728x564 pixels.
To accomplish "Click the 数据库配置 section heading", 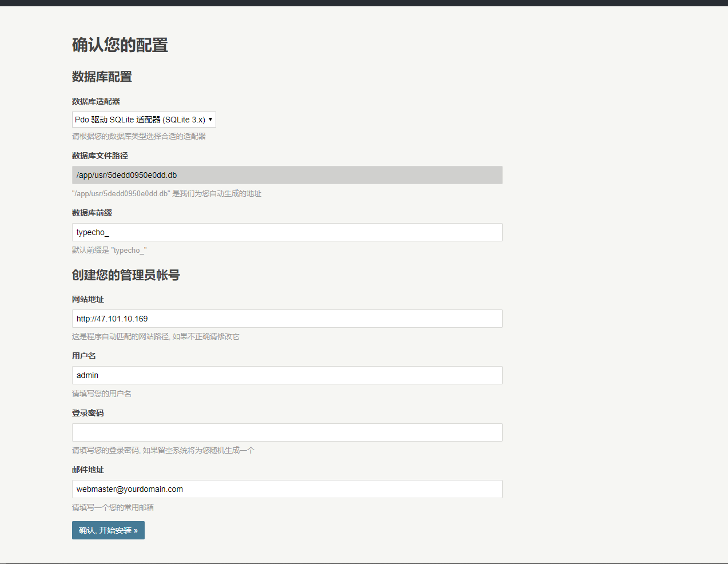I will coord(102,77).
